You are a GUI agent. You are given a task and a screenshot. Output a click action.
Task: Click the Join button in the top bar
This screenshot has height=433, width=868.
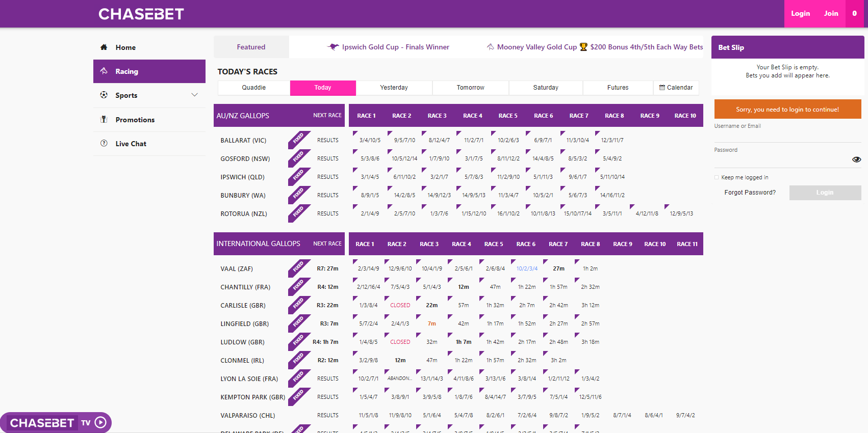pyautogui.click(x=831, y=14)
